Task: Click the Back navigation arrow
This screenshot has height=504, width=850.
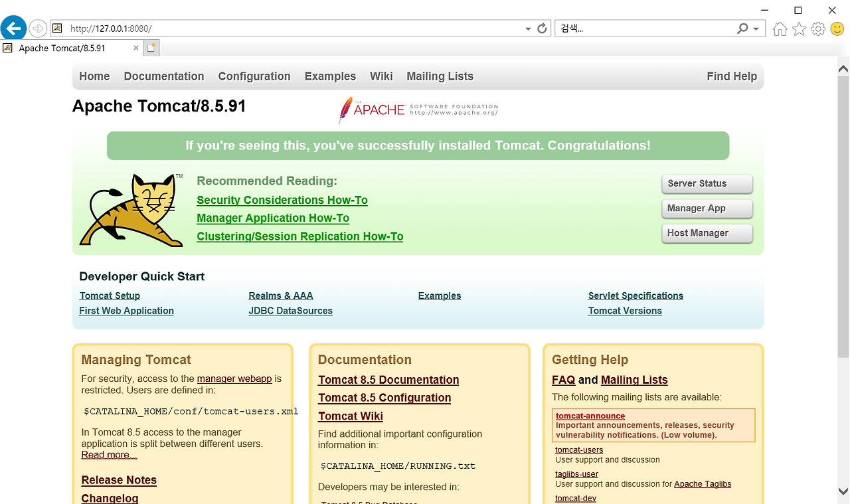Action: pos(13,27)
